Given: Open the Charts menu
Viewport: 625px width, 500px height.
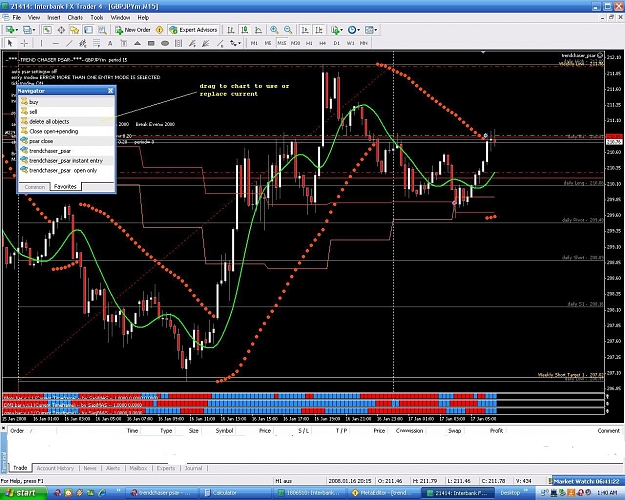Looking at the screenshot, I should [75, 18].
